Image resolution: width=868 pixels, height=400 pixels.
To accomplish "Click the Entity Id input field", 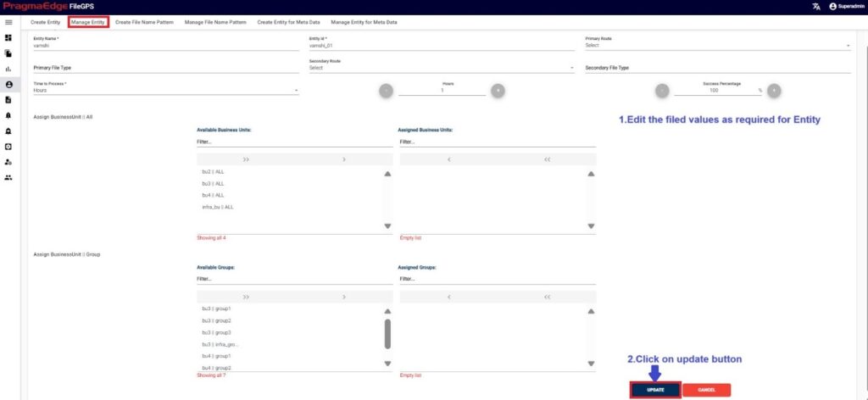I will pos(442,46).
